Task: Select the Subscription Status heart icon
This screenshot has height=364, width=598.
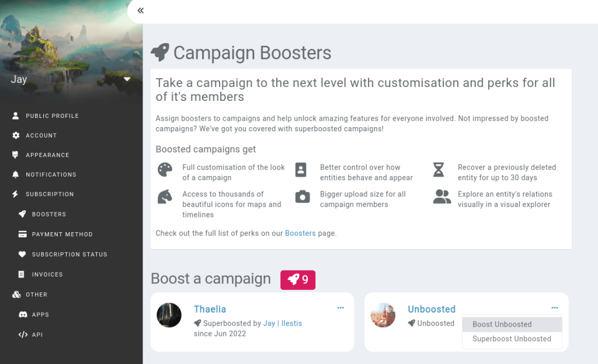Action: pos(22,254)
